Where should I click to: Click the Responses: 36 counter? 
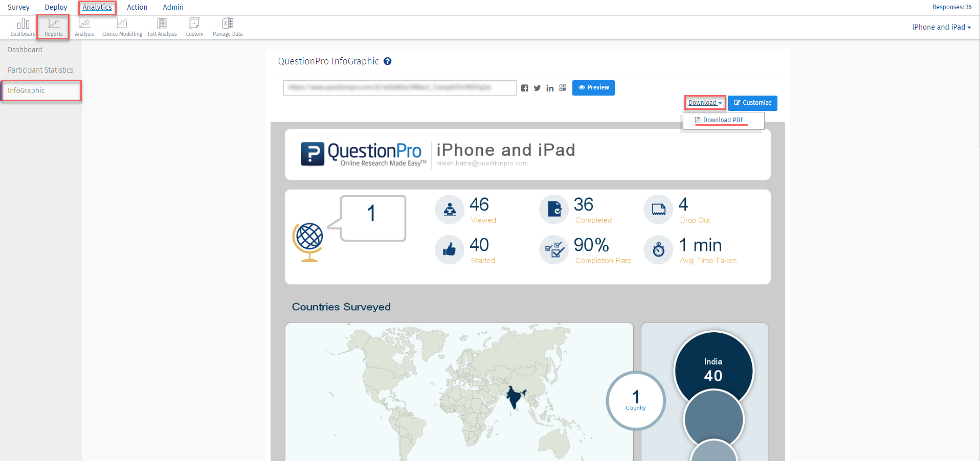click(952, 7)
